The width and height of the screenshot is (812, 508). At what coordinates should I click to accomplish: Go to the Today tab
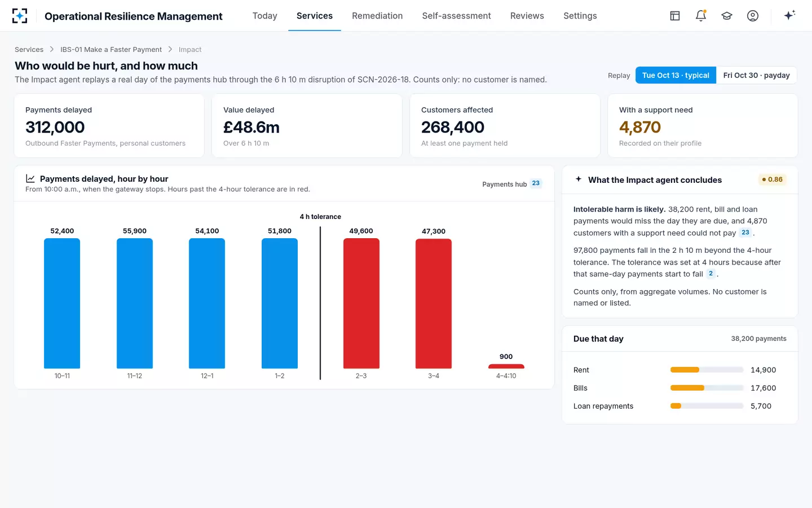(x=265, y=16)
